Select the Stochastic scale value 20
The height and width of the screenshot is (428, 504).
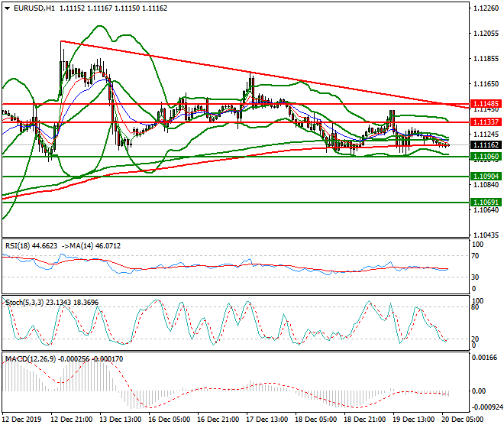click(475, 339)
